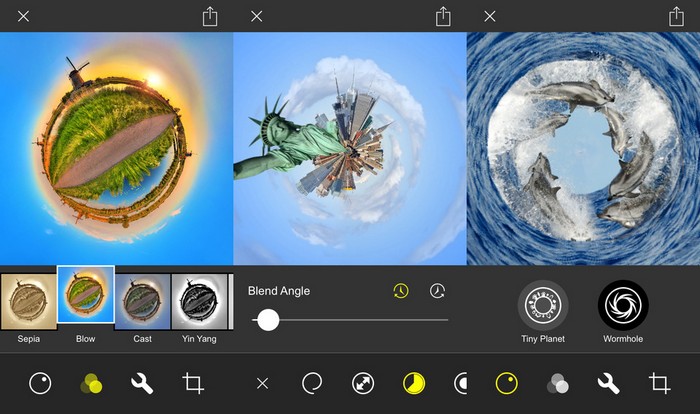Switch to Tiny Planet mode
The width and height of the screenshot is (700, 414).
point(543,305)
